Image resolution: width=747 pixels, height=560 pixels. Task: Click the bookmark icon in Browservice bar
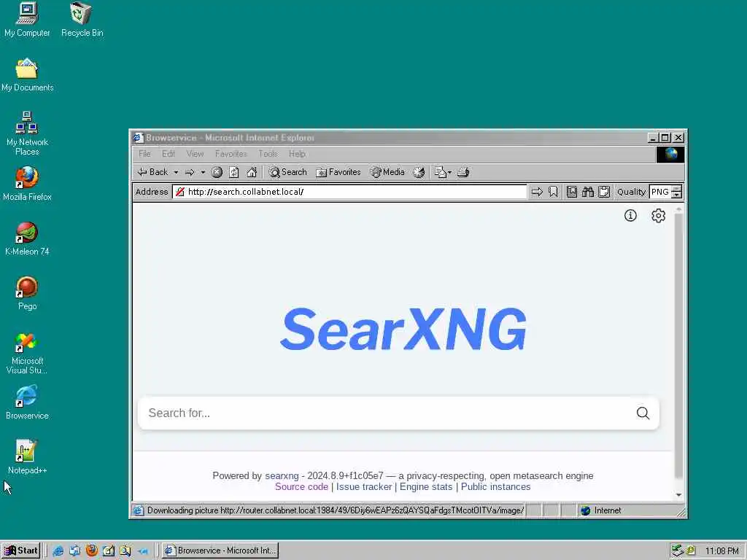click(553, 192)
